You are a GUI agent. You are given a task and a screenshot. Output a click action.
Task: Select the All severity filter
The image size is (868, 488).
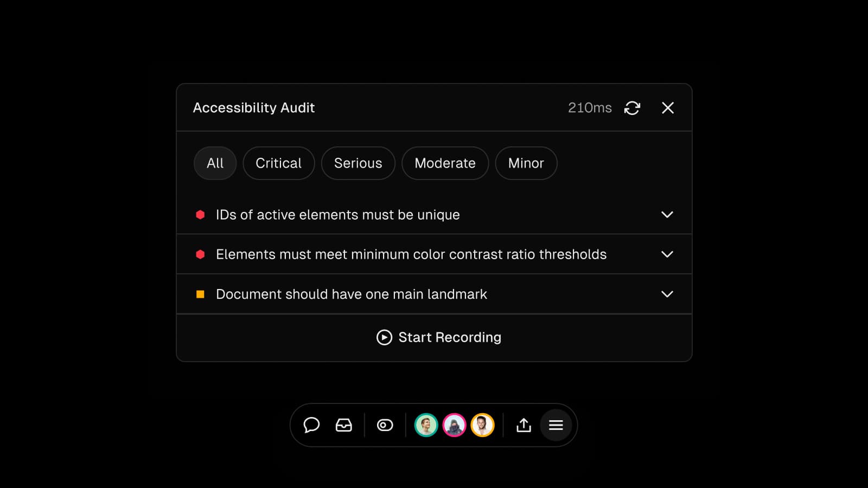tap(215, 163)
